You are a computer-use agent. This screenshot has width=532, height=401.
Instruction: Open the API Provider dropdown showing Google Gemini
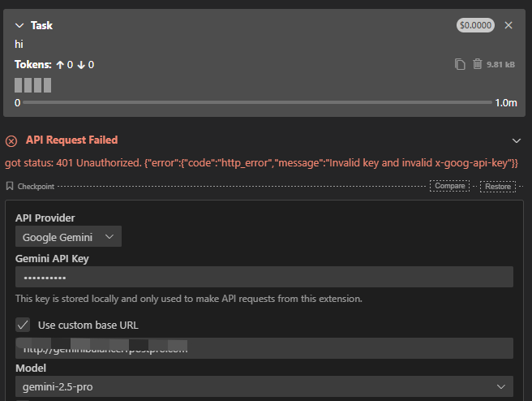coord(68,237)
